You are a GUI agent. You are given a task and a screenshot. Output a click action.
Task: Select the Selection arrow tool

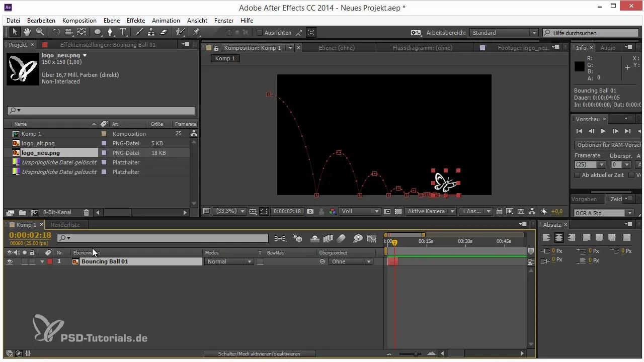click(x=15, y=32)
